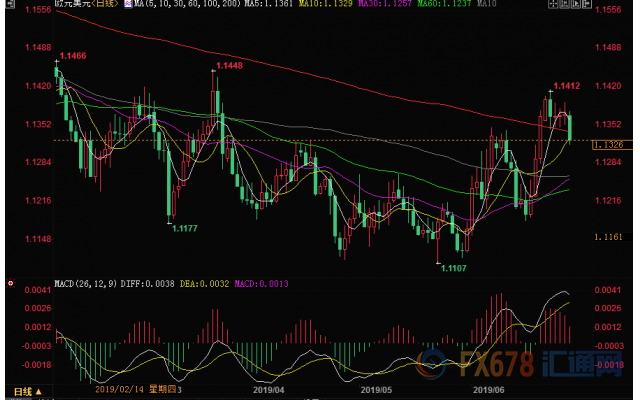Click the left MACD axis 0.0041 label

[38, 290]
